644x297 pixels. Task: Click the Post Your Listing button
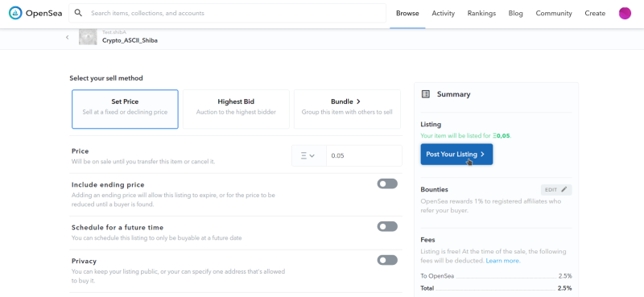tap(456, 155)
